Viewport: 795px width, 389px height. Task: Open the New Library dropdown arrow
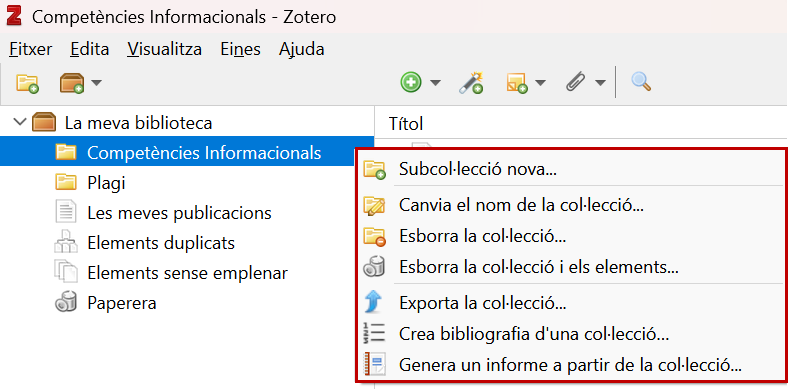96,83
